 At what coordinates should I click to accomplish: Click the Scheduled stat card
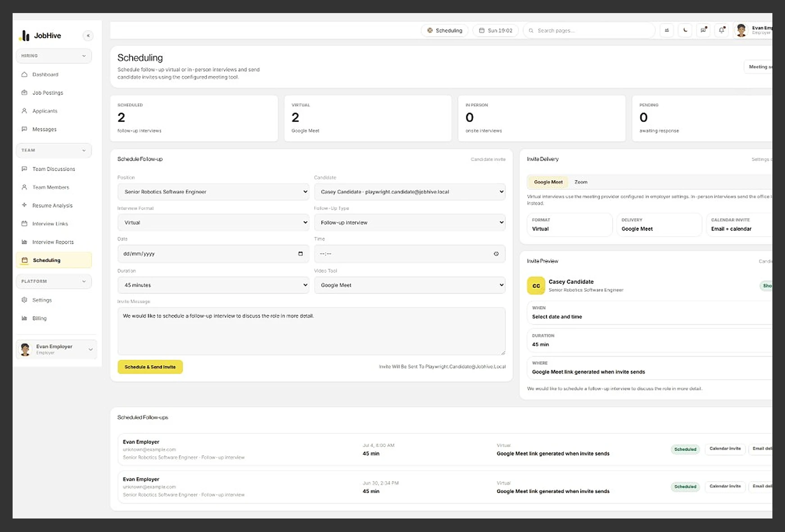[x=194, y=118]
